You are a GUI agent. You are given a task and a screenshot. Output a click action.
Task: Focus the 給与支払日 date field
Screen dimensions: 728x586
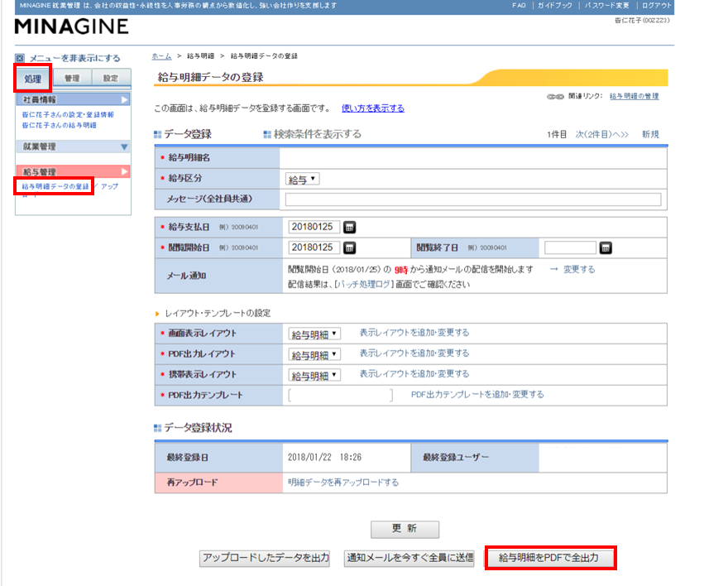pyautogui.click(x=314, y=227)
